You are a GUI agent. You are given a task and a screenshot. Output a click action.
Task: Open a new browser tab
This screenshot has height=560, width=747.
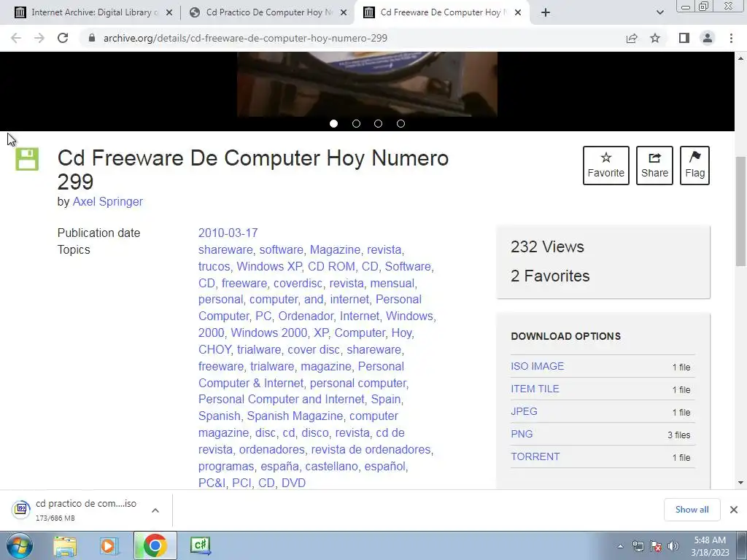pos(546,12)
